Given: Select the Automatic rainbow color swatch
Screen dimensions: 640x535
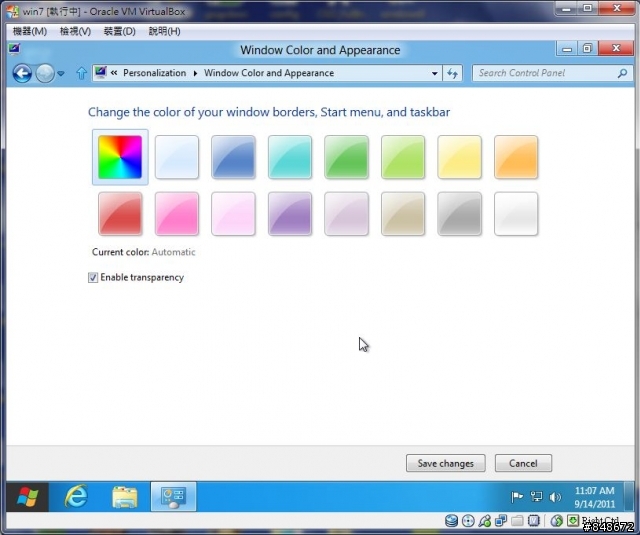Looking at the screenshot, I should coord(120,157).
